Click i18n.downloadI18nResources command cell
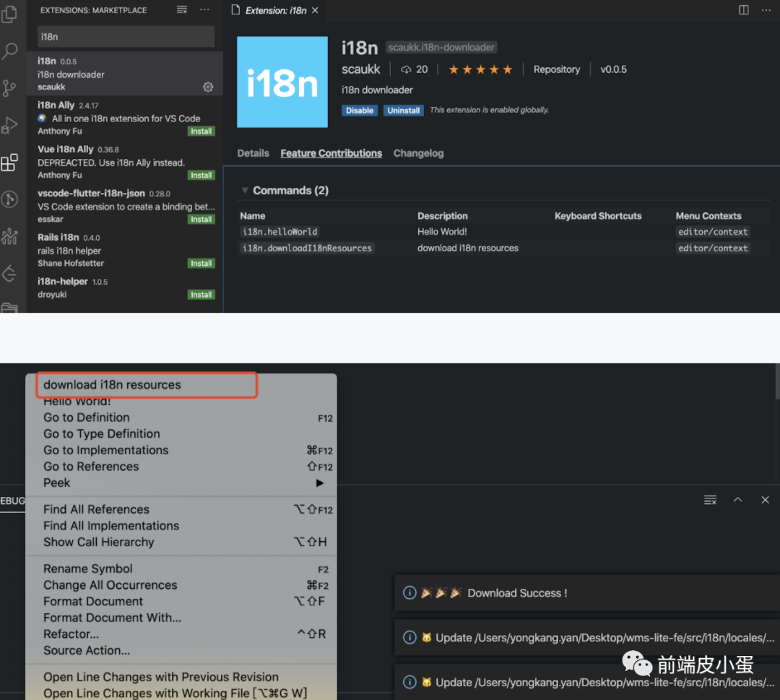The height and width of the screenshot is (700, 780). 307,249
